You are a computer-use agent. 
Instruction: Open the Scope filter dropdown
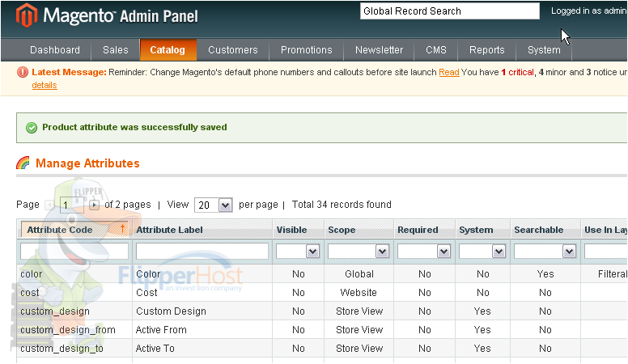tap(359, 252)
